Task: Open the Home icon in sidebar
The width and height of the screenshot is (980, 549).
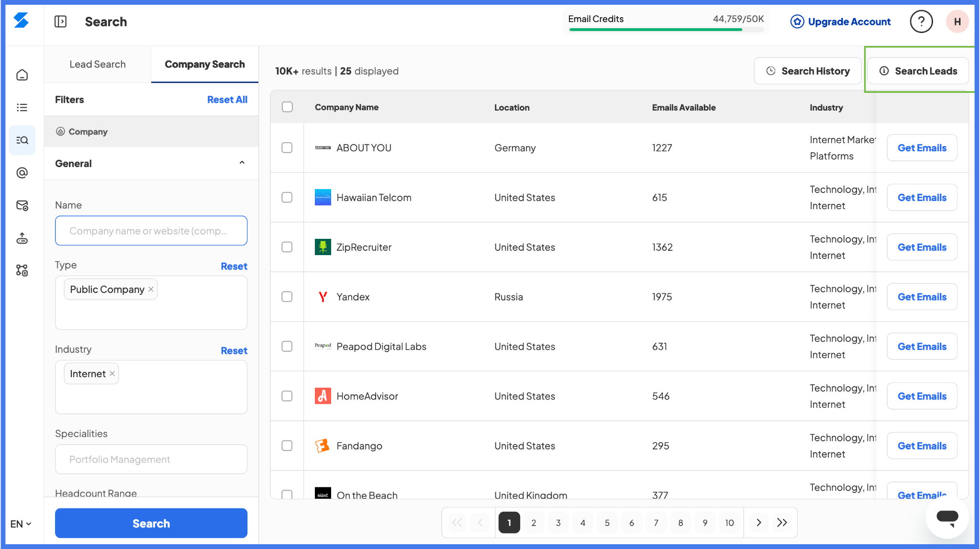Action: (x=22, y=75)
